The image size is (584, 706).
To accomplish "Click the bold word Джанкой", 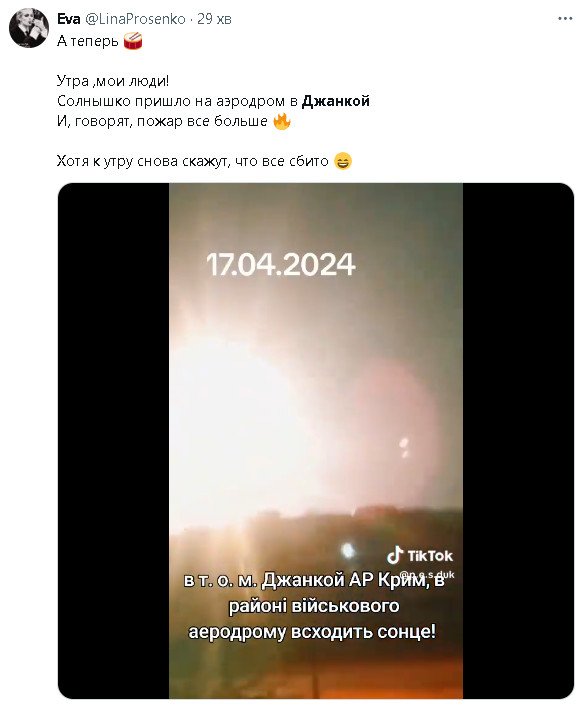I will tap(335, 101).
